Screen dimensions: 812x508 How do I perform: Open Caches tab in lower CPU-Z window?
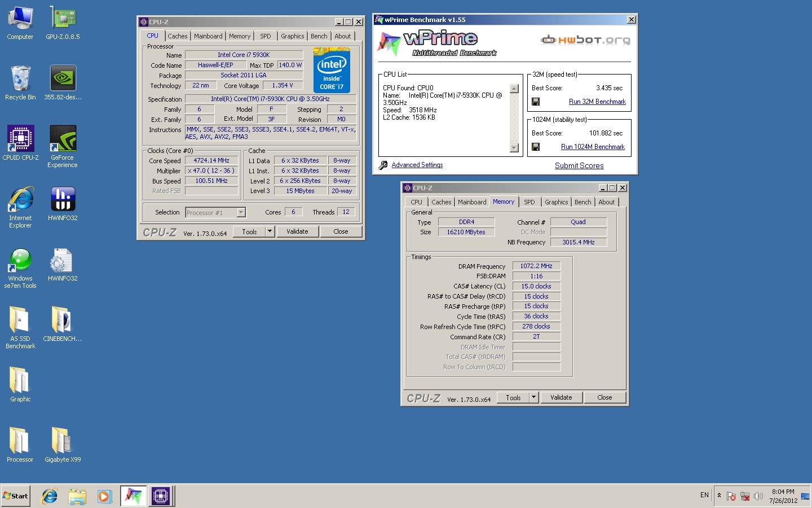(x=442, y=202)
